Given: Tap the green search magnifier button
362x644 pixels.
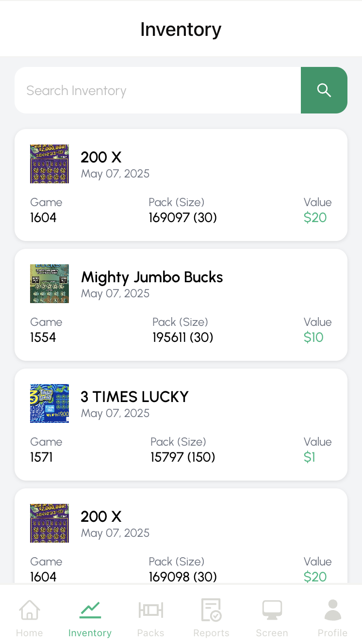Looking at the screenshot, I should (x=324, y=90).
